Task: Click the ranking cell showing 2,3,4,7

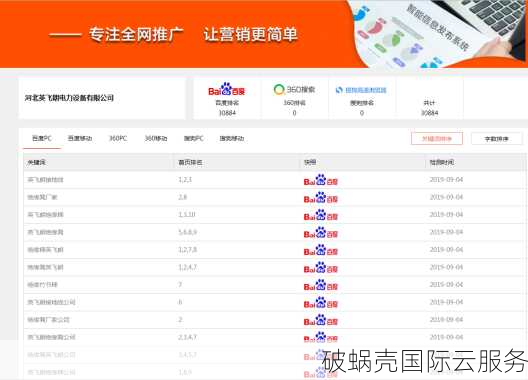Action: [x=188, y=337]
